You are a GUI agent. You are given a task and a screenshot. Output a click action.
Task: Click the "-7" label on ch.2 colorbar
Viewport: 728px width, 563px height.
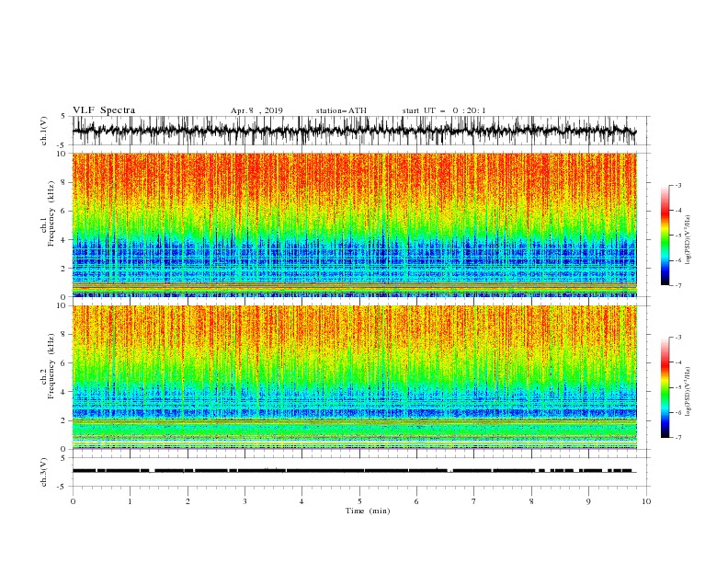[678, 438]
